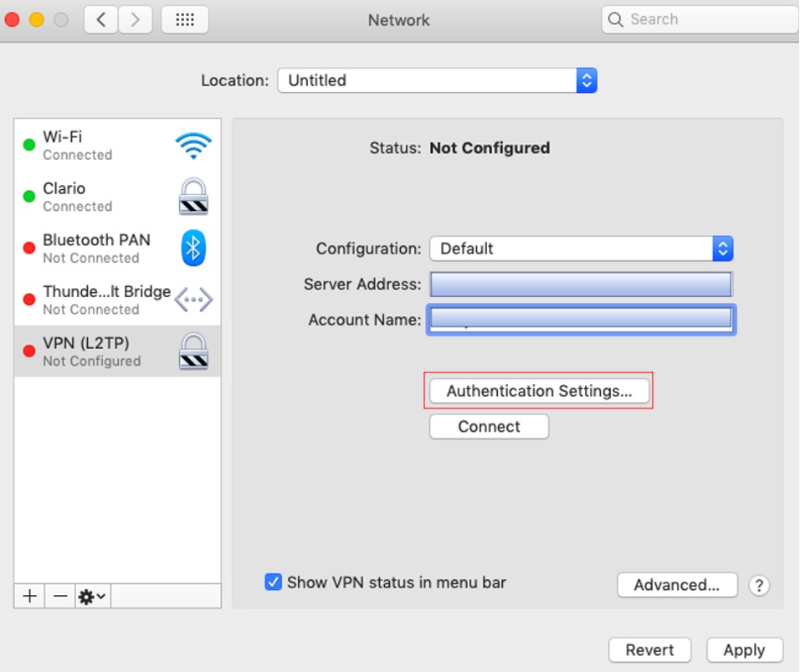Go forward using the forward arrow
This screenshot has height=672, width=800.
pyautogui.click(x=136, y=20)
